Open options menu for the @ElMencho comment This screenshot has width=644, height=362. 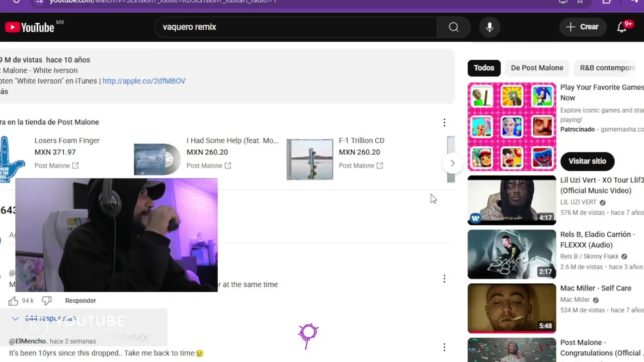[x=444, y=347]
